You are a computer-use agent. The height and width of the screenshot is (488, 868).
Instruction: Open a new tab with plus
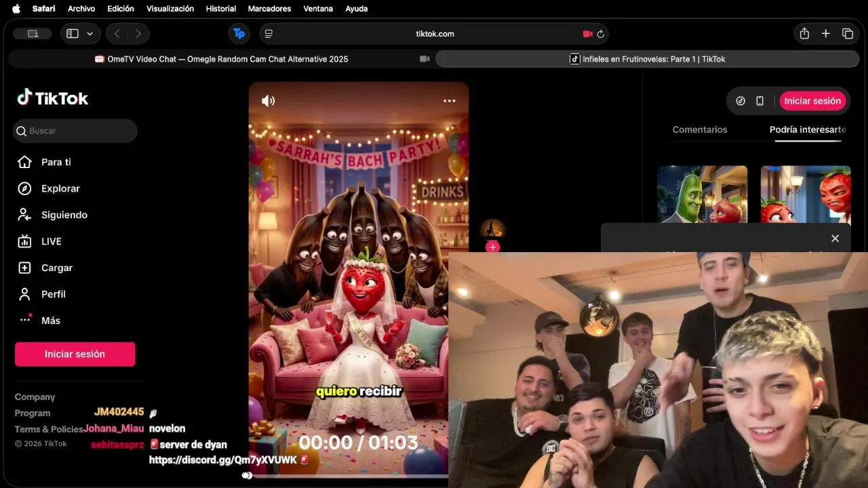pos(825,34)
